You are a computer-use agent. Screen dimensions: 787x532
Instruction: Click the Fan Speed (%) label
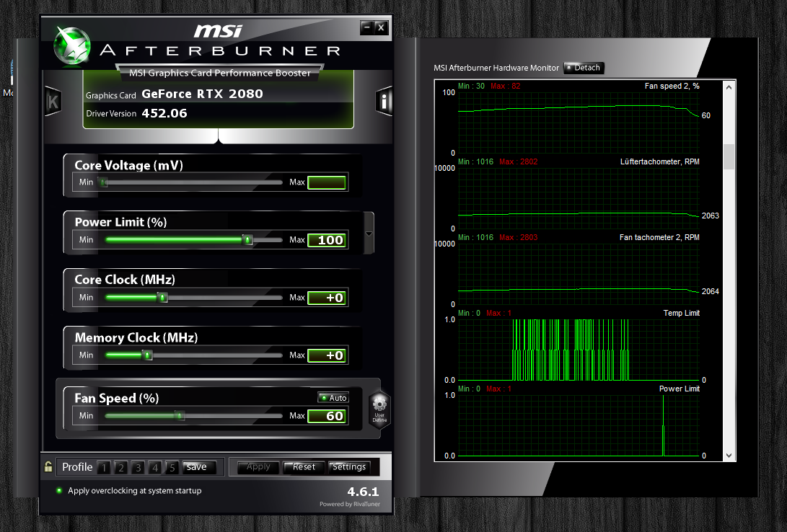[x=116, y=398]
